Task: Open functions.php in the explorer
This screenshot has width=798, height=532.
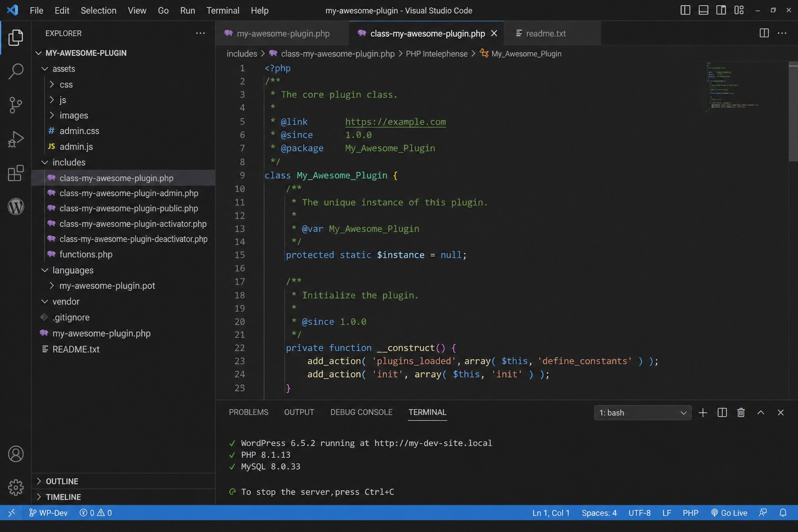Action: (124, 254)
